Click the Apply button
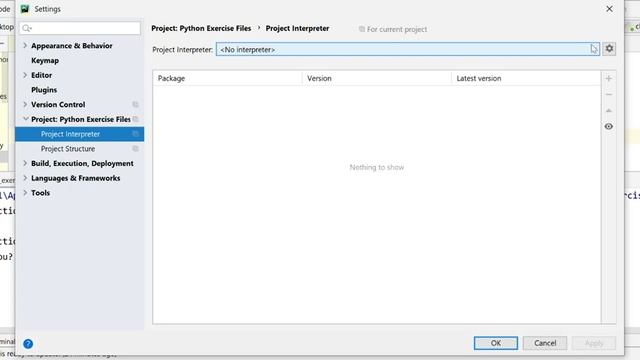 (x=594, y=343)
